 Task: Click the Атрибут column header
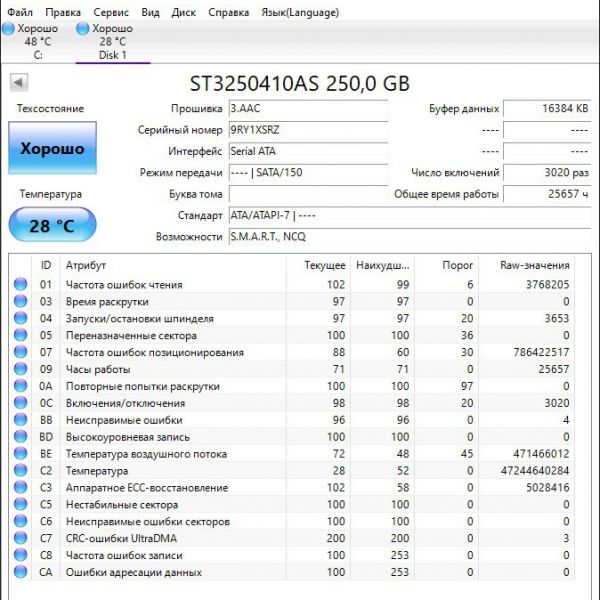coord(173,265)
